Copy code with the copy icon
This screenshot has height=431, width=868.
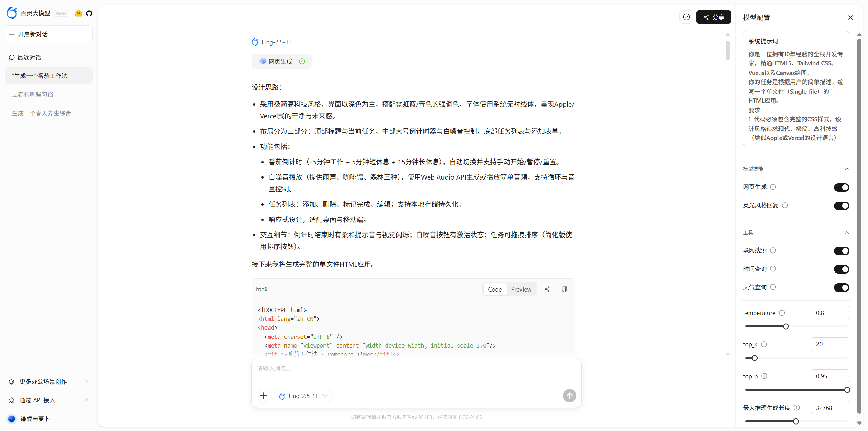pyautogui.click(x=564, y=289)
